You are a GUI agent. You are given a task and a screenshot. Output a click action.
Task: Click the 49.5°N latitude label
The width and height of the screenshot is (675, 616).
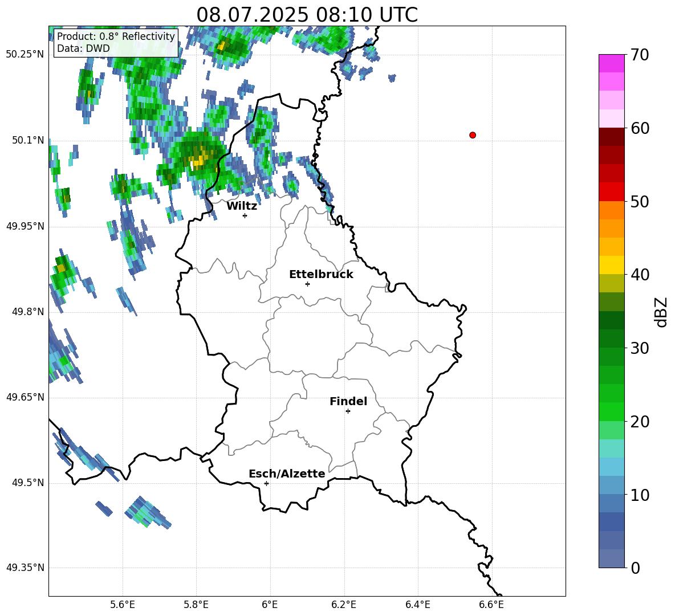[28, 483]
